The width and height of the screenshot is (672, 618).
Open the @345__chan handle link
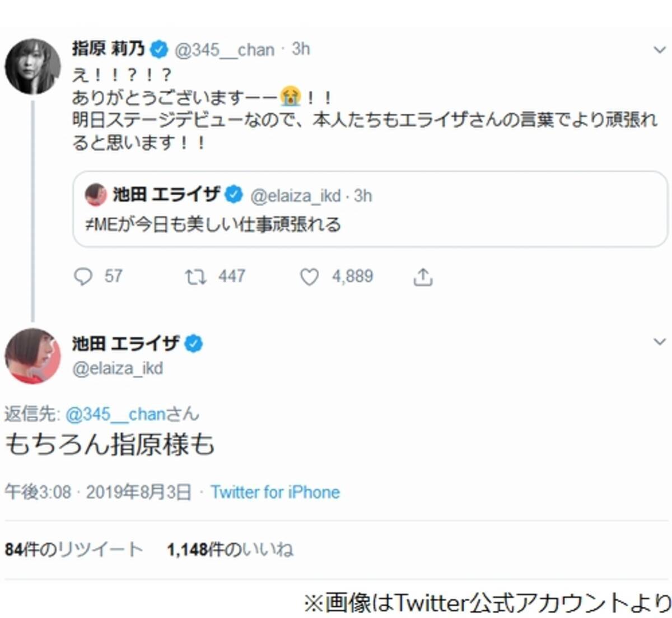coord(225,50)
